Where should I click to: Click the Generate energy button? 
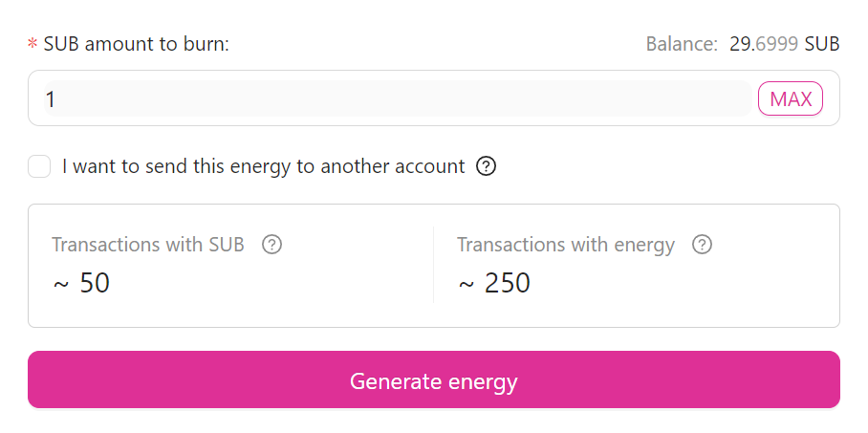click(x=434, y=380)
